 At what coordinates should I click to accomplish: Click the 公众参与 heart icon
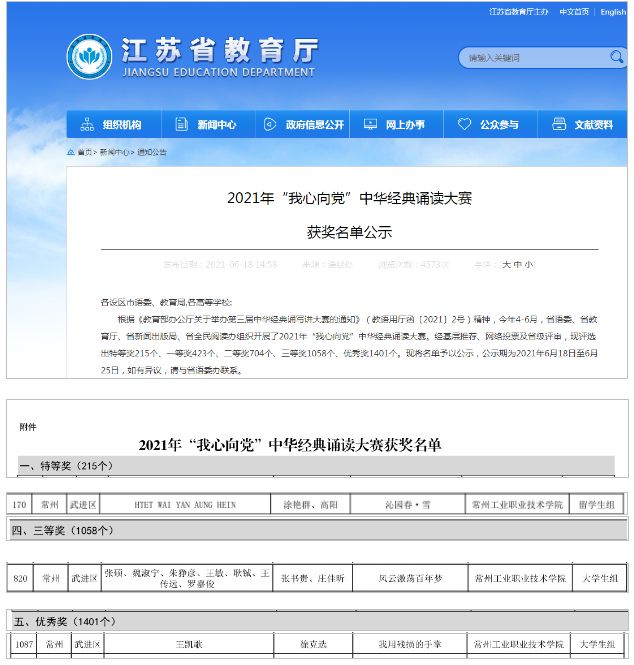[464, 125]
